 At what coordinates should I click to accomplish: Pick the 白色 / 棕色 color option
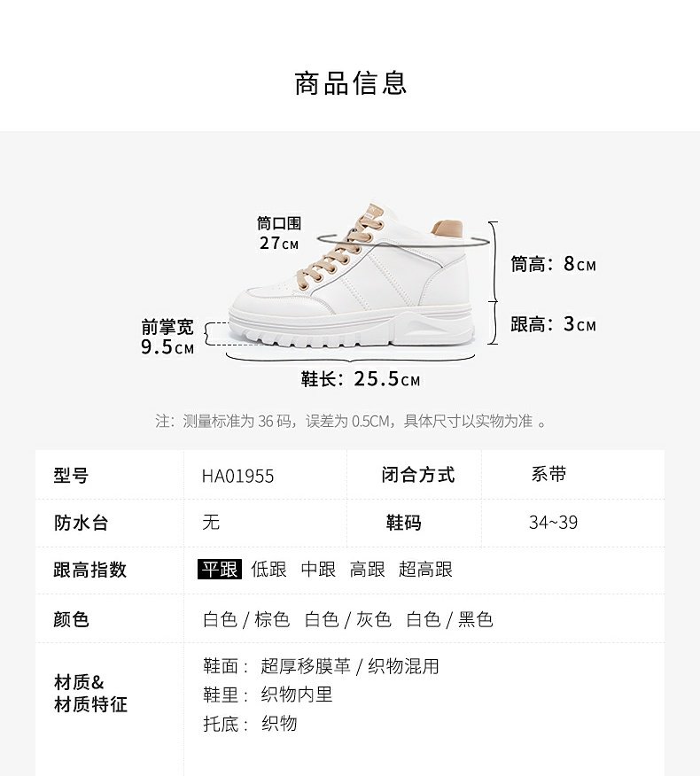pos(246,619)
